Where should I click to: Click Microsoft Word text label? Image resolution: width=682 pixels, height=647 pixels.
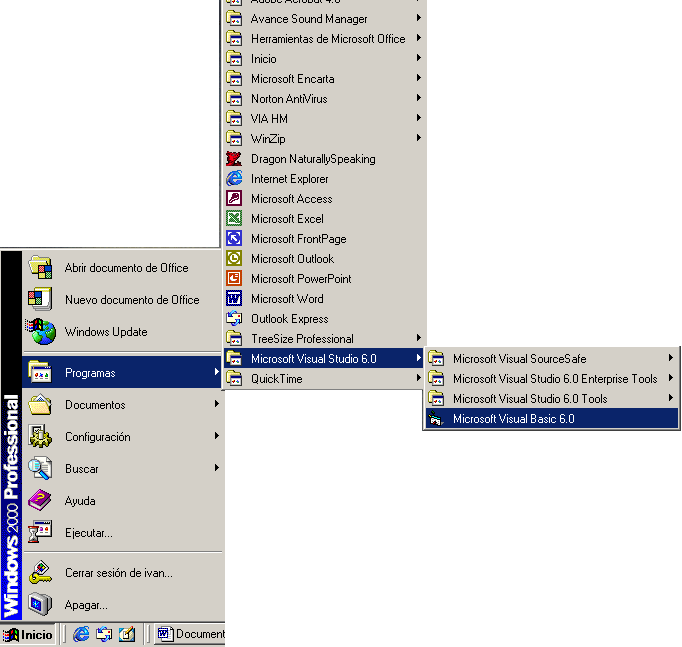click(x=287, y=299)
